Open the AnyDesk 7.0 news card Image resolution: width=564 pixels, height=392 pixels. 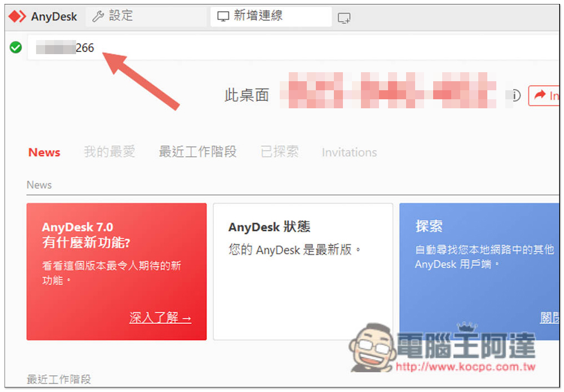(x=117, y=271)
